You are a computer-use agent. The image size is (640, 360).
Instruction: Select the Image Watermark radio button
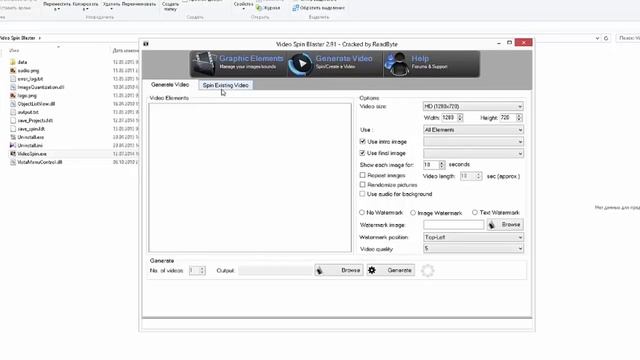[x=413, y=213]
